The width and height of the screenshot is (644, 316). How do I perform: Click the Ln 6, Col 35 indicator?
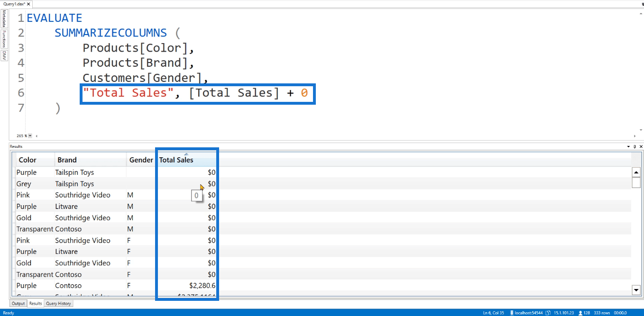pyautogui.click(x=494, y=313)
